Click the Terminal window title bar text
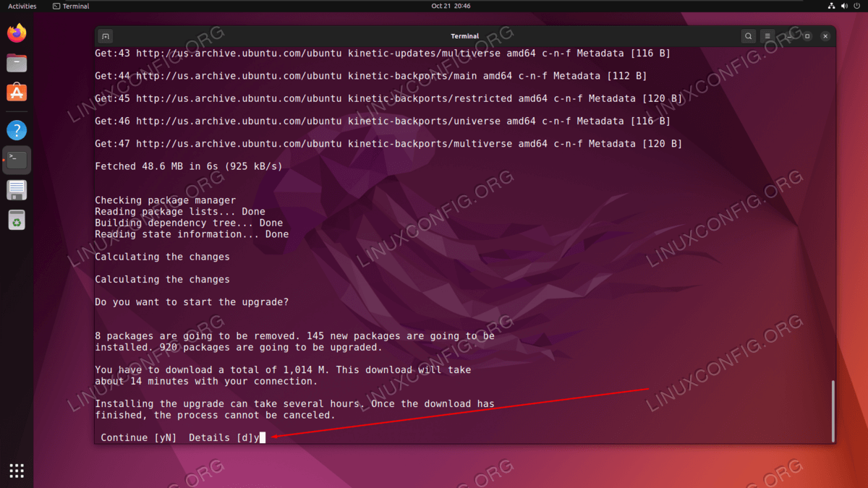The image size is (868, 488). coord(464,36)
